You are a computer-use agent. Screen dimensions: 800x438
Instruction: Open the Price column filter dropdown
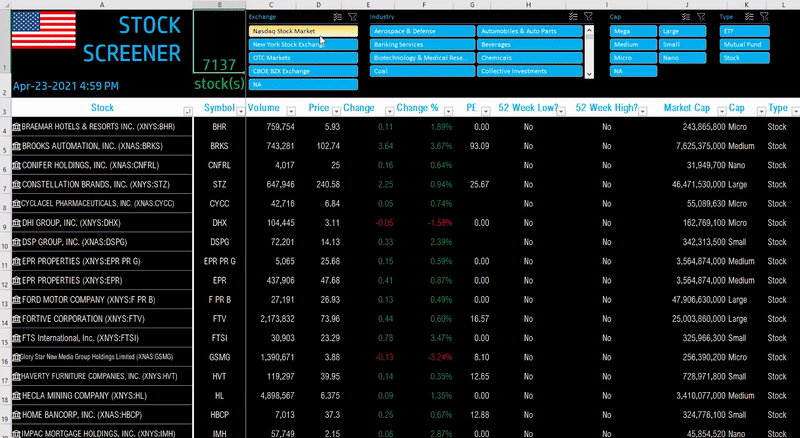point(337,111)
